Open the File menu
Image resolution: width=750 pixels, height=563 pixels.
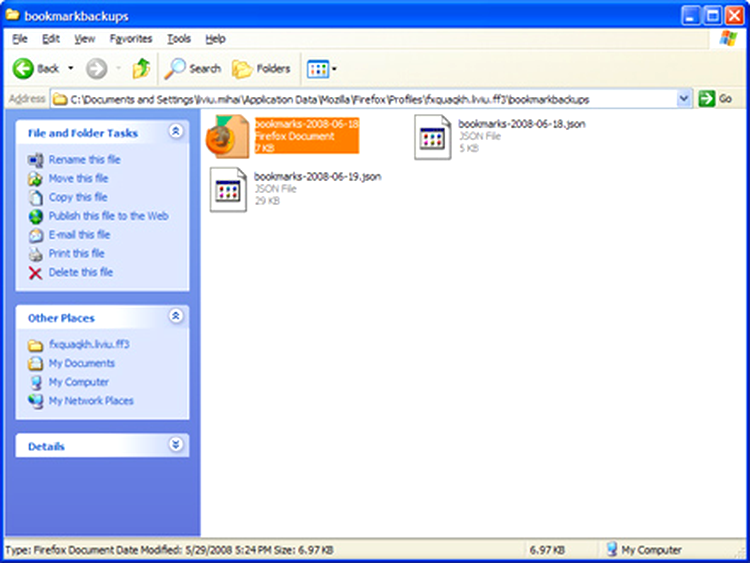click(20, 39)
